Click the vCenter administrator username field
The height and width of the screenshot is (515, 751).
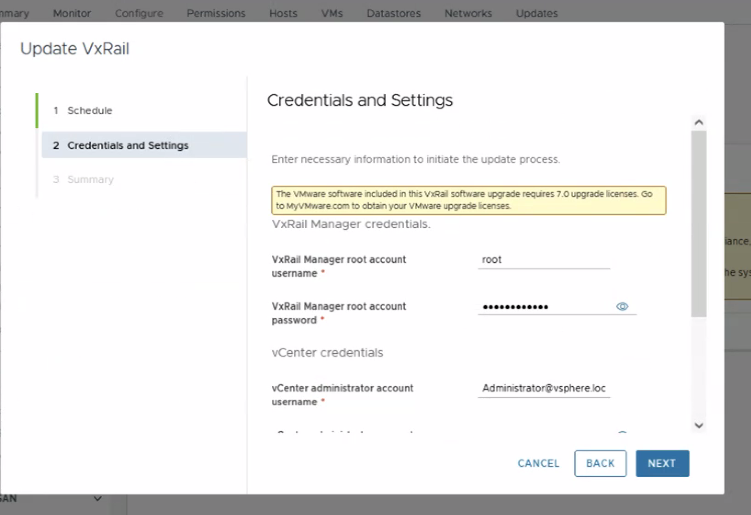pyautogui.click(x=544, y=388)
